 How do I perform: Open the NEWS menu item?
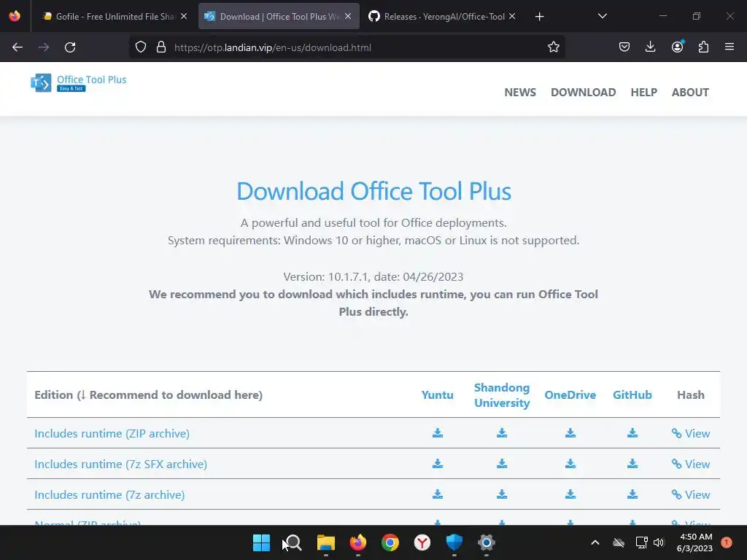pyautogui.click(x=519, y=92)
